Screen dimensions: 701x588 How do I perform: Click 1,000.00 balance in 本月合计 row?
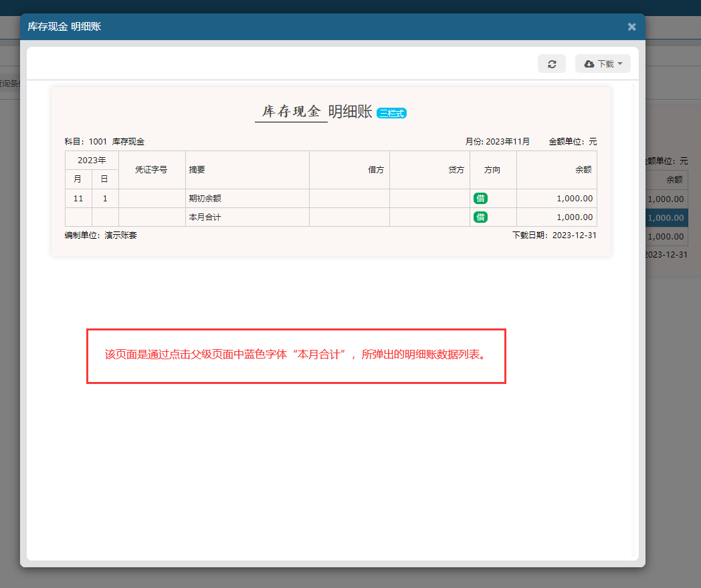tap(575, 217)
